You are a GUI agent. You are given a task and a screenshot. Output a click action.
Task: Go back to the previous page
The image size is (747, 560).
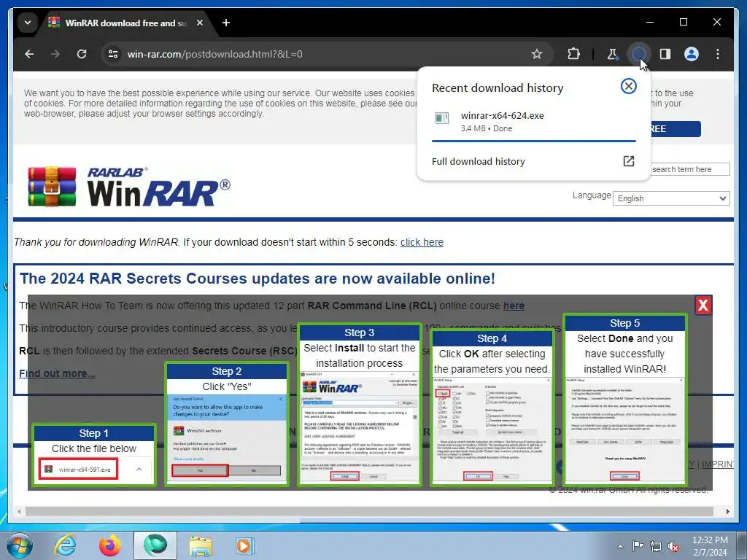(29, 54)
